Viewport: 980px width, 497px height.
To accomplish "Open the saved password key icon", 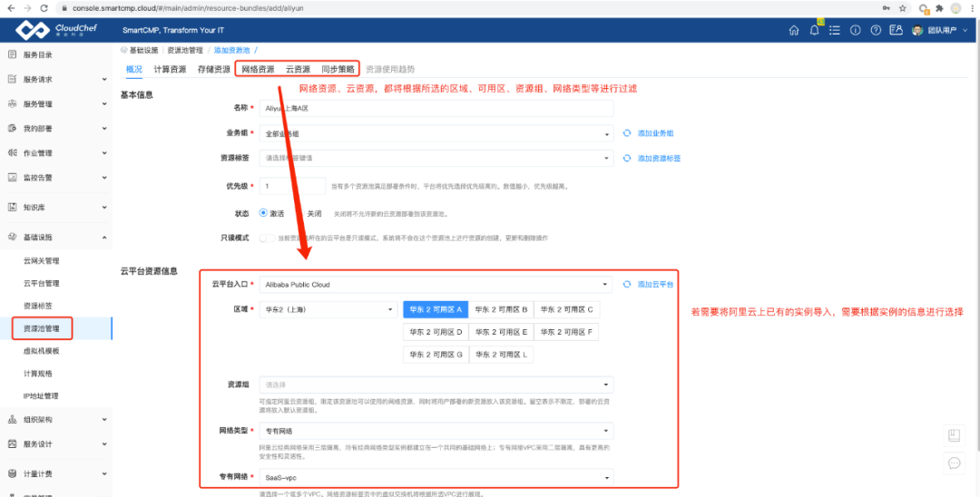I will point(887,8).
